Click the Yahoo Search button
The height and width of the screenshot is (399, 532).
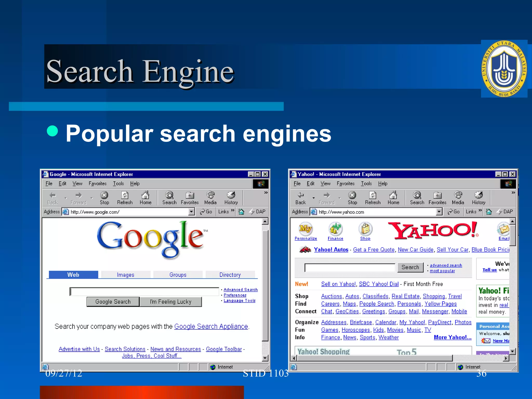(x=410, y=267)
